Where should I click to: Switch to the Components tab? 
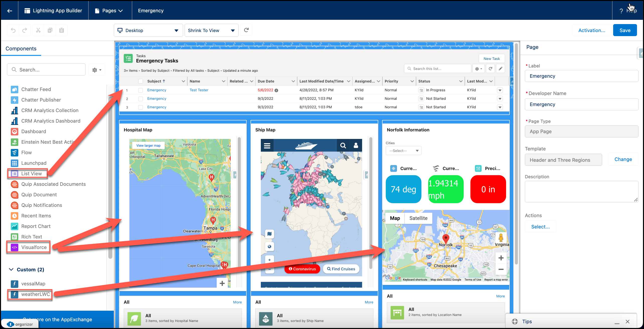21,49
